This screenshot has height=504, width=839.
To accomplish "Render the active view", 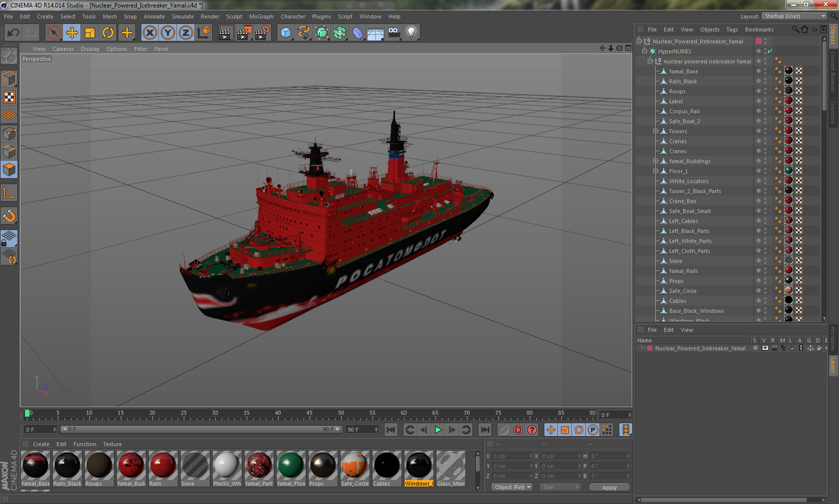I will pos(226,33).
